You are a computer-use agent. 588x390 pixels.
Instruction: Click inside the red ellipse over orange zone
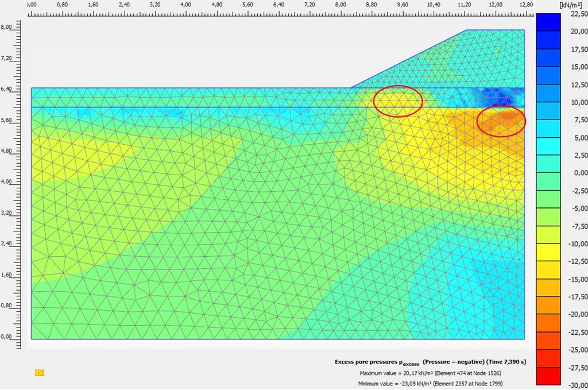click(x=501, y=122)
